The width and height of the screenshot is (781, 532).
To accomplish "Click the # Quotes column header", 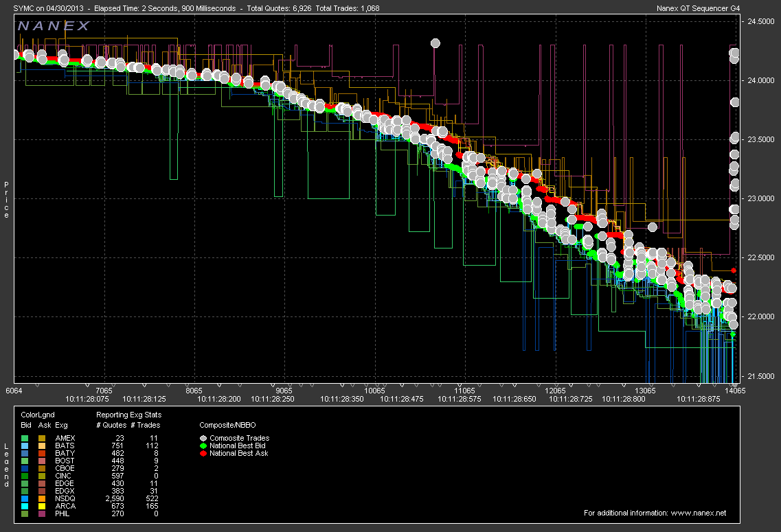I will tap(111, 425).
